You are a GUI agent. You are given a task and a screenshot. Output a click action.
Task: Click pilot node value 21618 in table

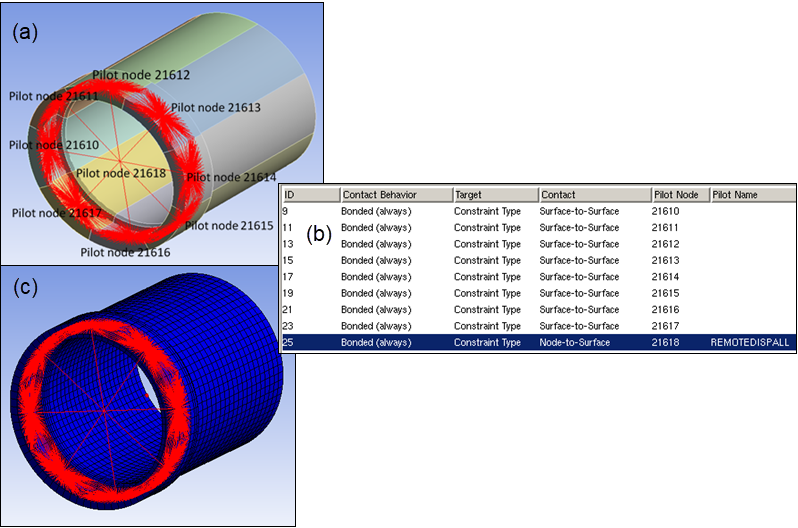tap(665, 342)
